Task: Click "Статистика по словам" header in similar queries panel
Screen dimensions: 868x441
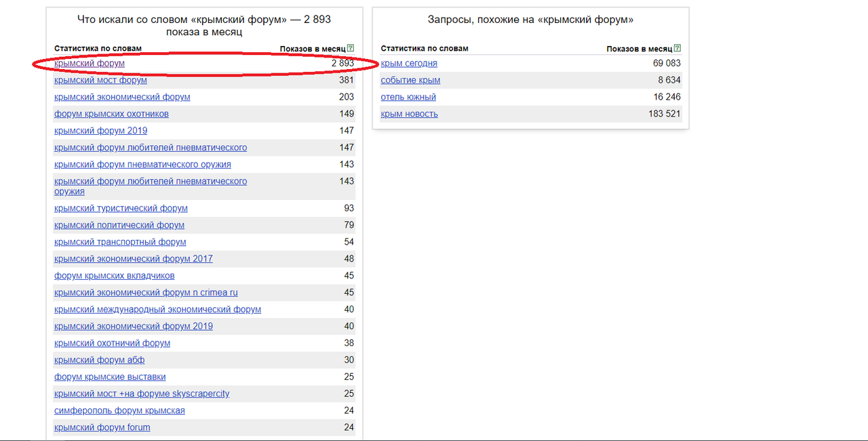Action: tap(425, 49)
